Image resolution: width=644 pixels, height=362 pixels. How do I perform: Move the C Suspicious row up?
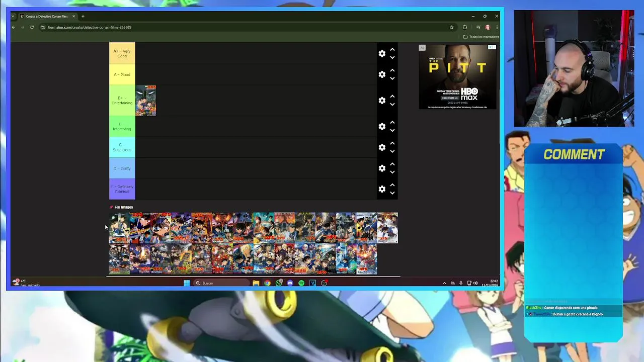(392, 143)
